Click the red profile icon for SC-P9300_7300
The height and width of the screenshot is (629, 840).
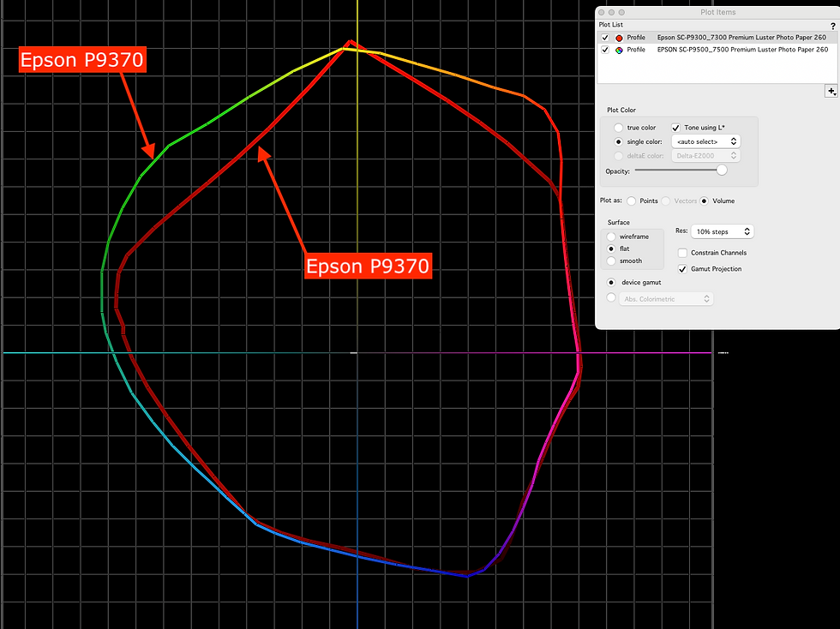(x=619, y=38)
